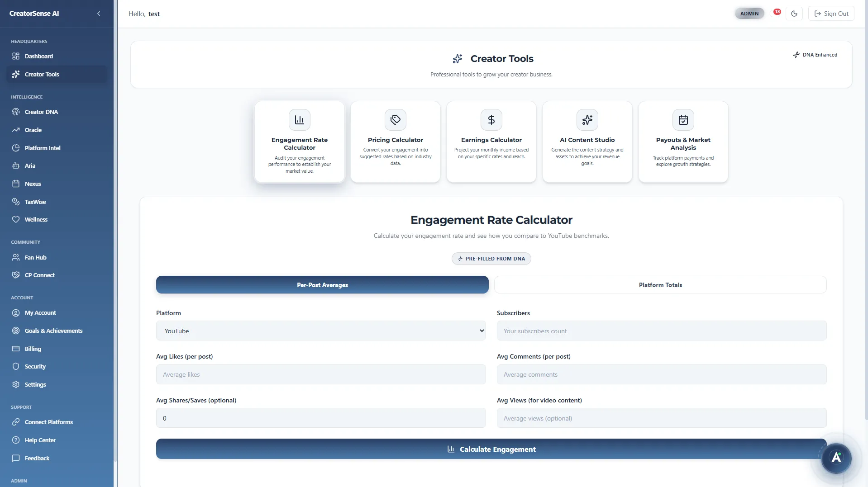Collapse the CreatorSense AI sidebar
The height and width of the screenshot is (487, 868).
click(x=99, y=14)
